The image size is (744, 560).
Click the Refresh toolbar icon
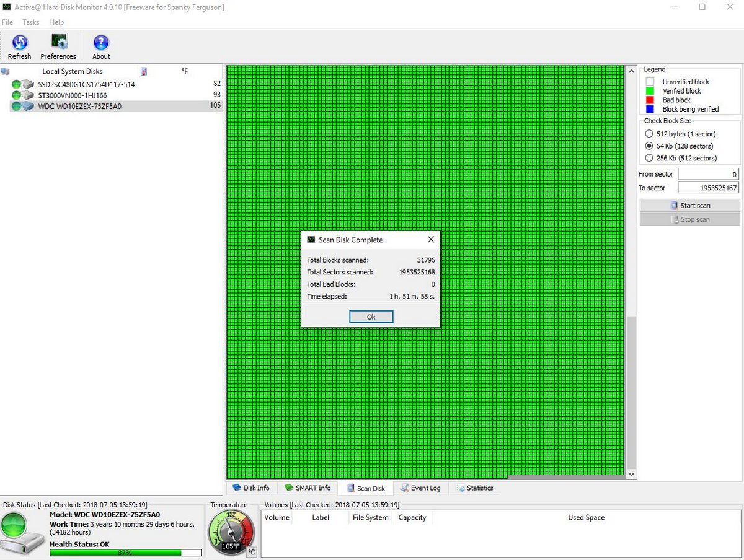(19, 43)
